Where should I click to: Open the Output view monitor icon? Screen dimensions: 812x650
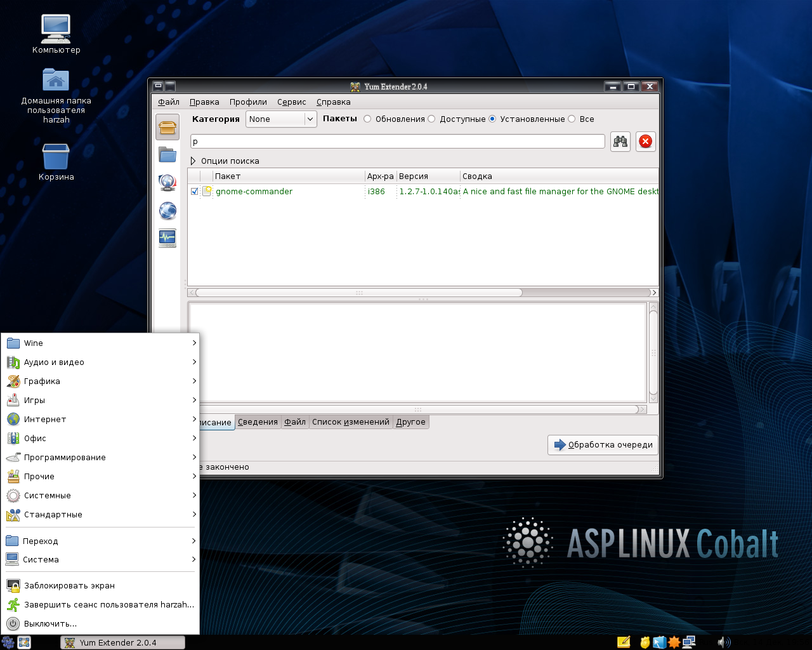pyautogui.click(x=167, y=238)
